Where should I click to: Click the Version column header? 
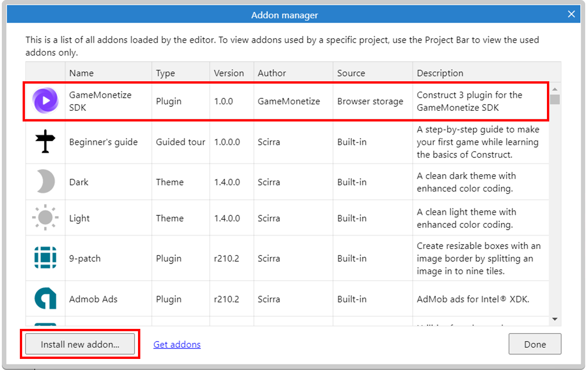click(x=229, y=73)
